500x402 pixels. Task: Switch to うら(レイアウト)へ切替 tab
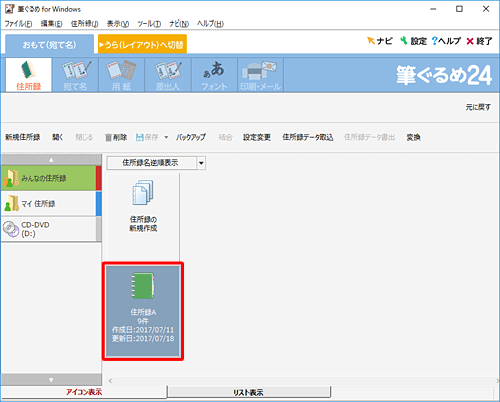pyautogui.click(x=142, y=44)
